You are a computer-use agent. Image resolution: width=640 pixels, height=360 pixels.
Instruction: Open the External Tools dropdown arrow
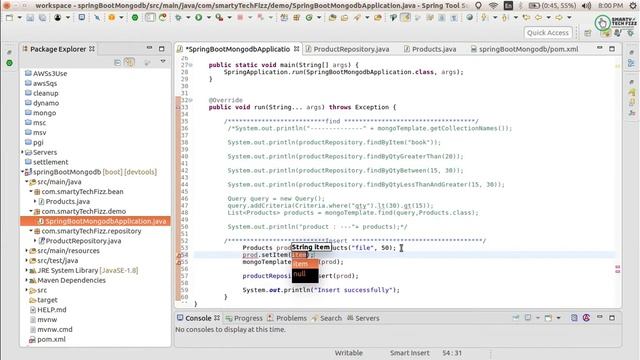(229, 18)
